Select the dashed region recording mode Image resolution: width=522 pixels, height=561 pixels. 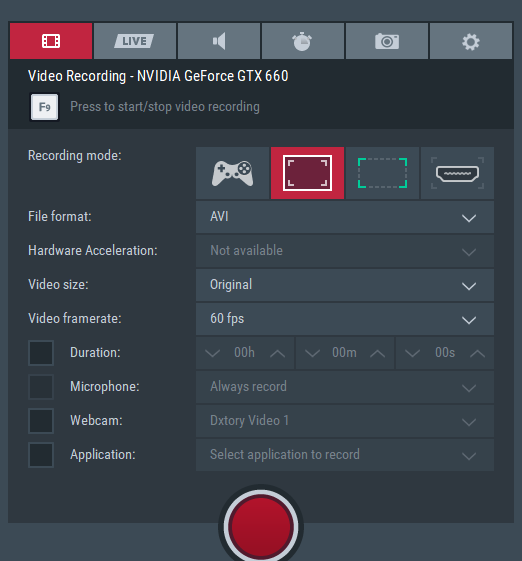[x=382, y=173]
